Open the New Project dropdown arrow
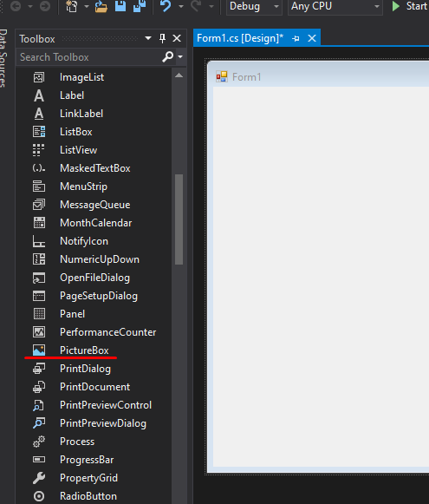Image resolution: width=429 pixels, height=504 pixels. tap(87, 6)
